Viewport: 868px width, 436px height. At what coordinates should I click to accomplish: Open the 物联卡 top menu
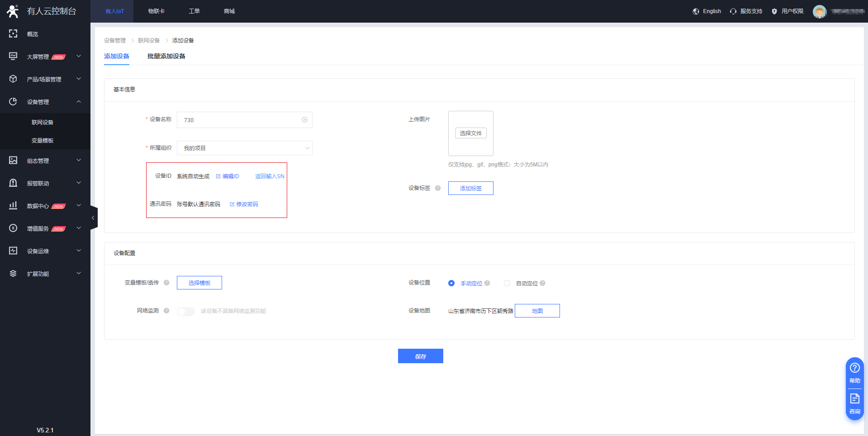[x=157, y=11]
